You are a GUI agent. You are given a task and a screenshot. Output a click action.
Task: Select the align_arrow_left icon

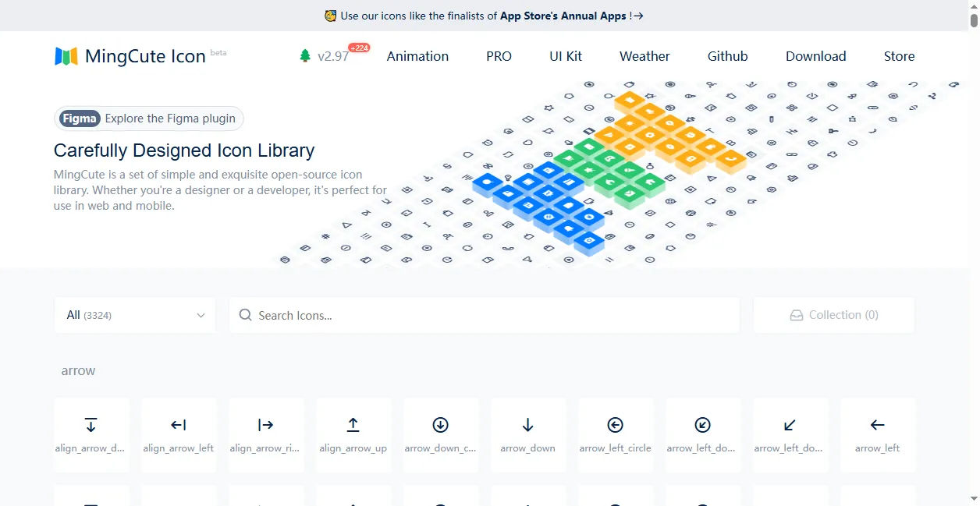click(x=179, y=433)
